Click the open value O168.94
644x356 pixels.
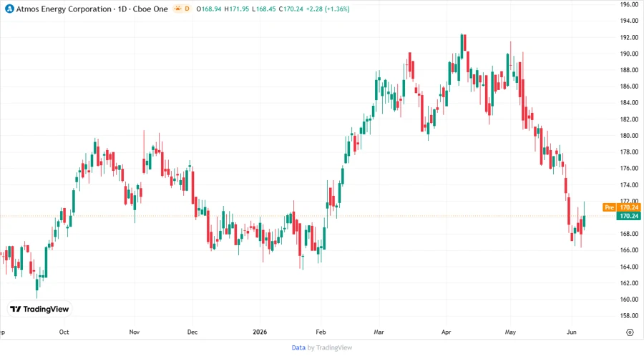tap(209, 9)
